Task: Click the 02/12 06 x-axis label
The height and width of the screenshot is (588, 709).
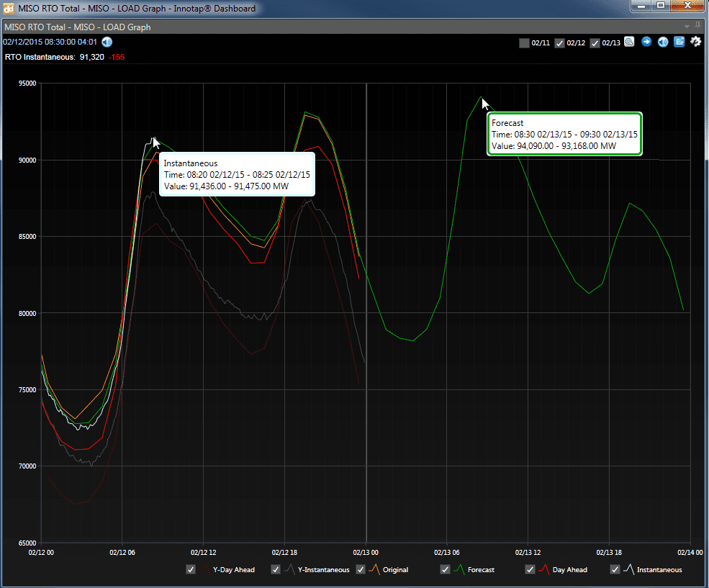Action: tap(122, 552)
